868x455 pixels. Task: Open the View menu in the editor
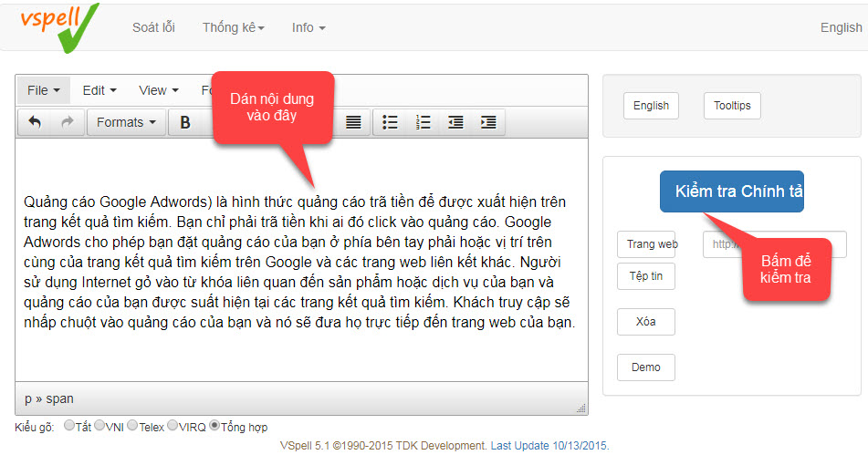(x=158, y=90)
